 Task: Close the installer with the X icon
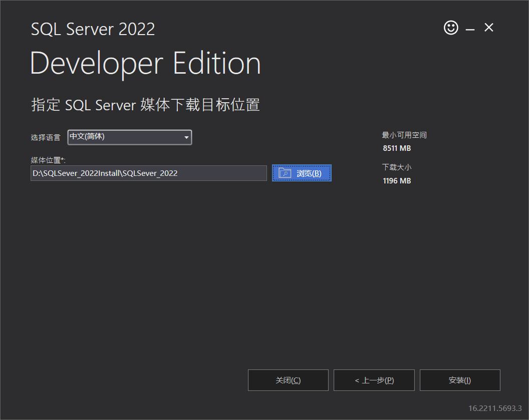(488, 28)
